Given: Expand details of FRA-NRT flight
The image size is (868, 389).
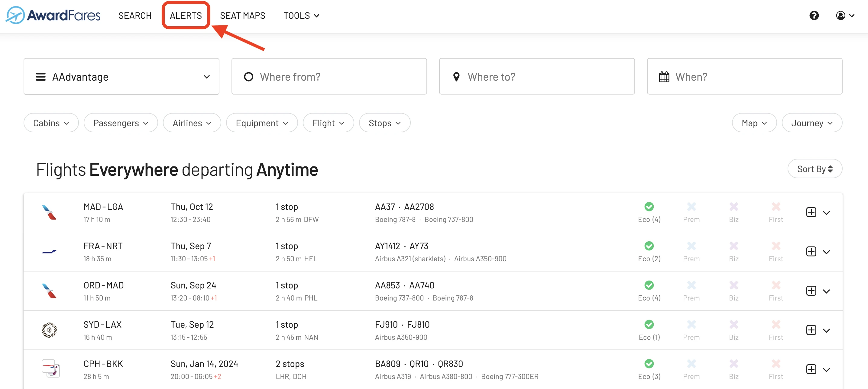Looking at the screenshot, I should [x=826, y=252].
